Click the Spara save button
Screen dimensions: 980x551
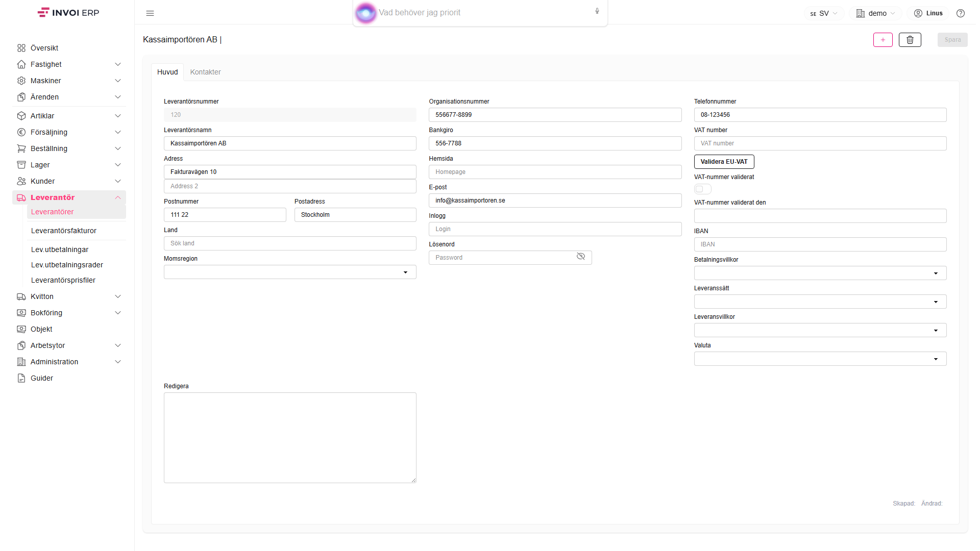(x=952, y=40)
